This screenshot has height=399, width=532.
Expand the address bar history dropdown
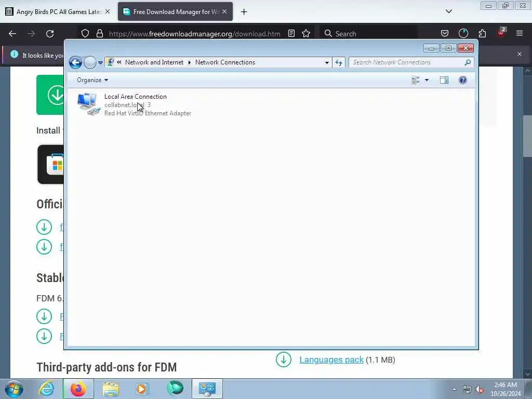tap(327, 62)
